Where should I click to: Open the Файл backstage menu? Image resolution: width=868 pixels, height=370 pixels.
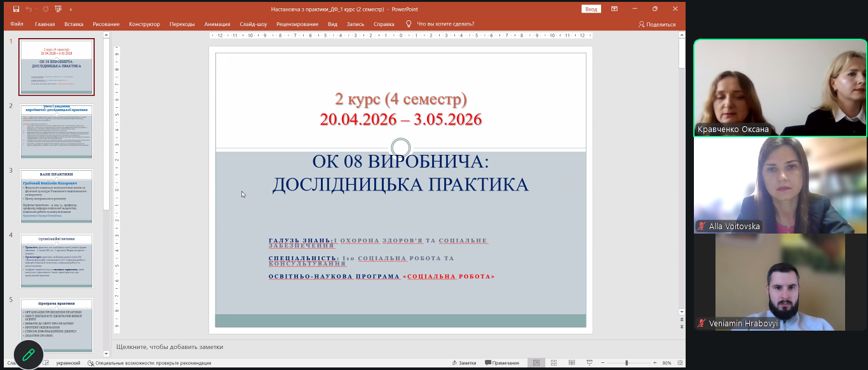click(x=17, y=24)
